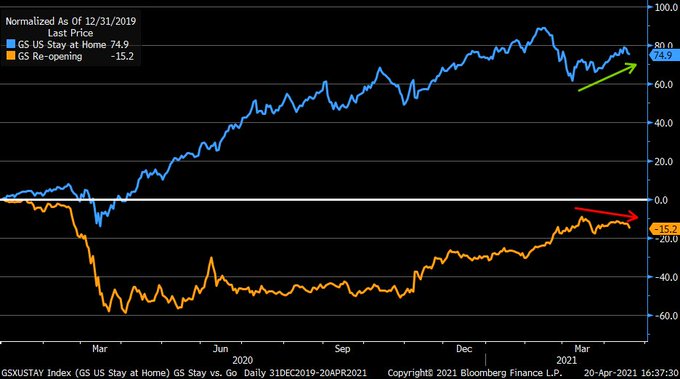Click the GS Stay vs. Go footer text
Screen dimensions: 680x379
[206, 373]
